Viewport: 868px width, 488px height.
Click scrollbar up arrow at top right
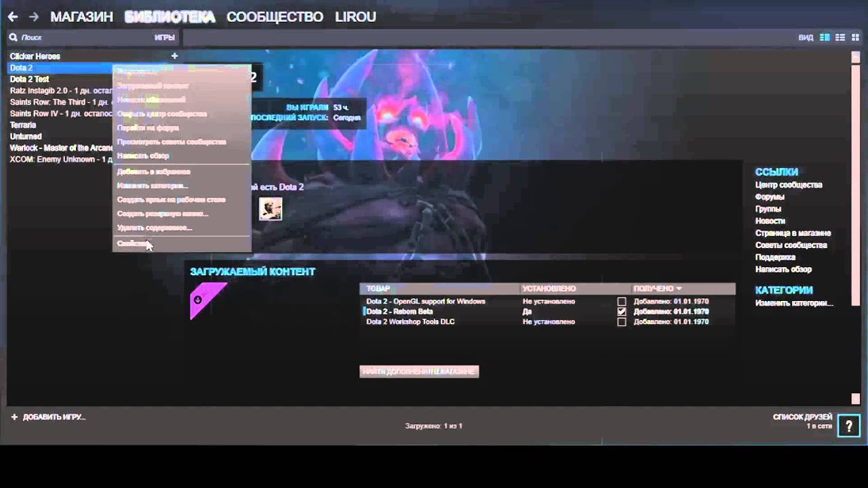click(x=856, y=57)
